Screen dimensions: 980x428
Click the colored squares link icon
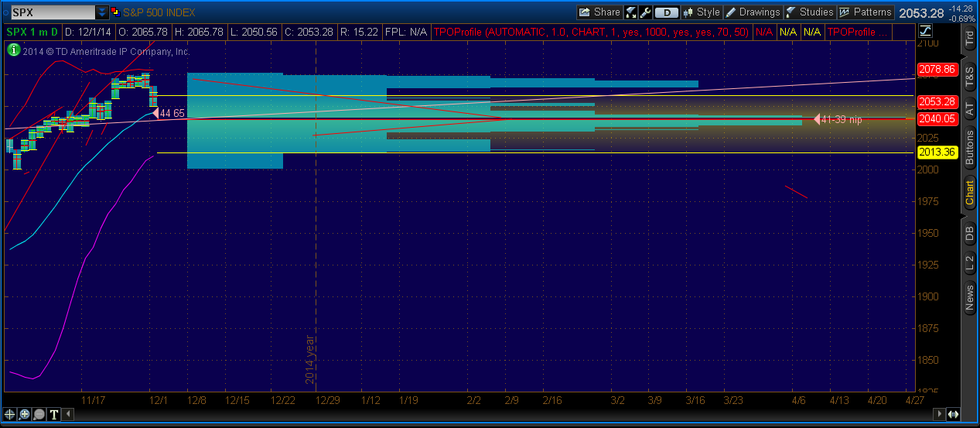[115, 12]
